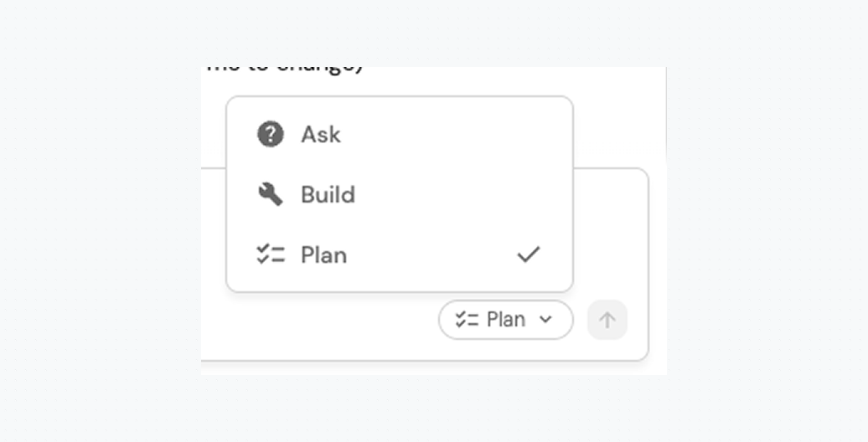Submit the message with the arrow button

click(x=607, y=320)
